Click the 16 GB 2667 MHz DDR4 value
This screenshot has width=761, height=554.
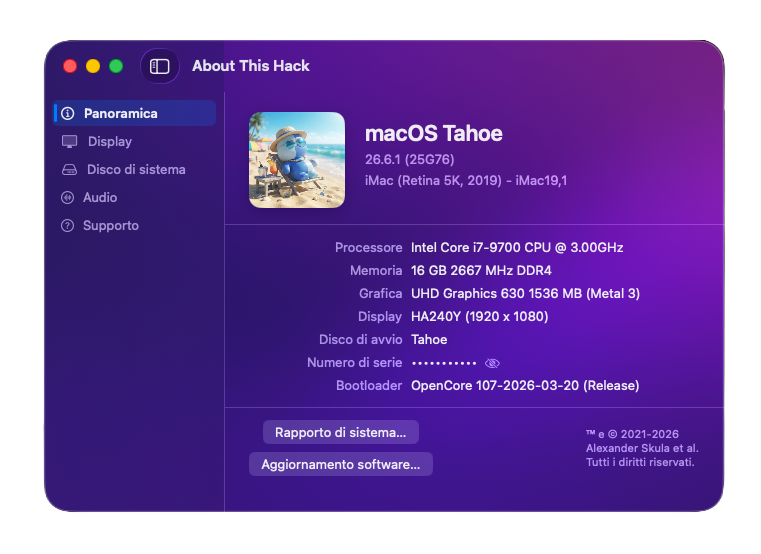(481, 270)
